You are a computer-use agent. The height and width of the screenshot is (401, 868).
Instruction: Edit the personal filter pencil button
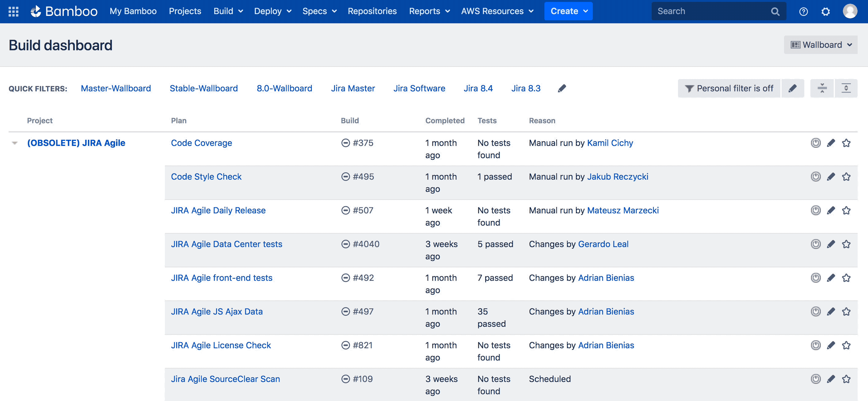(x=793, y=88)
